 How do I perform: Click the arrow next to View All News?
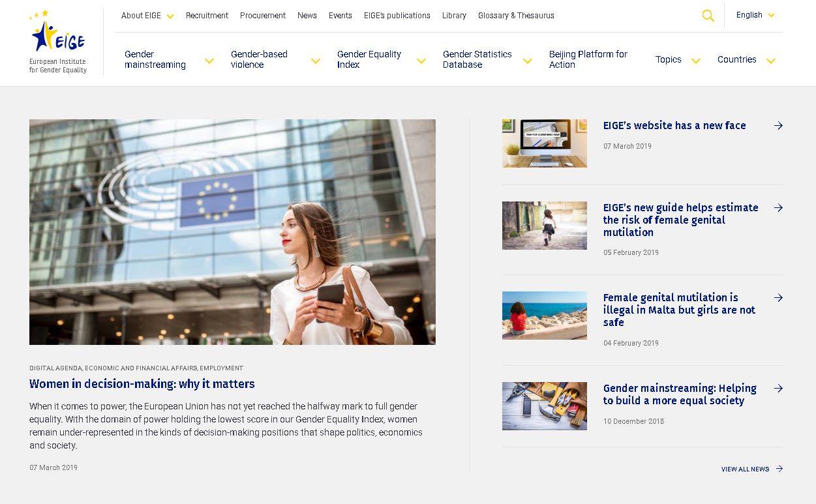[779, 469]
